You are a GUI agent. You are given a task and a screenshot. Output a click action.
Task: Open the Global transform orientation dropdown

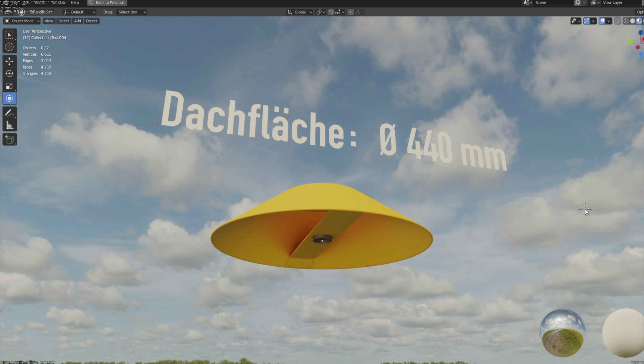click(x=300, y=12)
